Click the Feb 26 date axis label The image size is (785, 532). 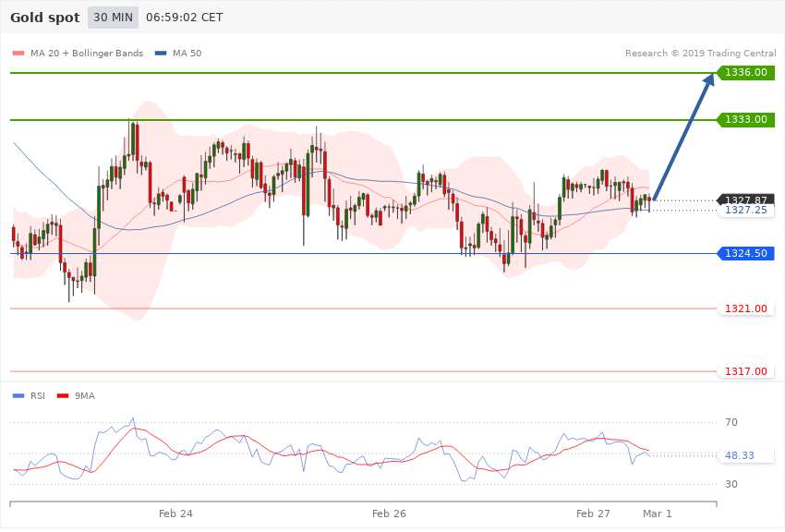pos(389,514)
